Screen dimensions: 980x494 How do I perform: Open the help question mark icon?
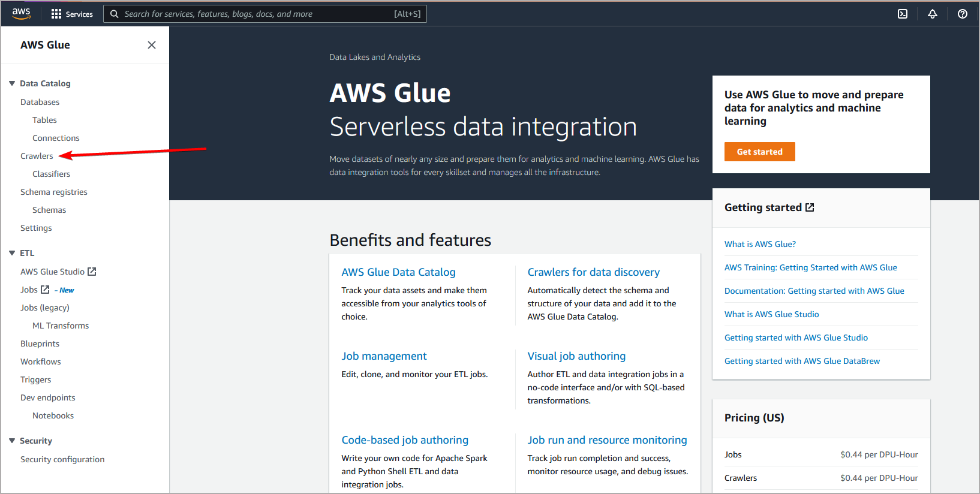[962, 14]
